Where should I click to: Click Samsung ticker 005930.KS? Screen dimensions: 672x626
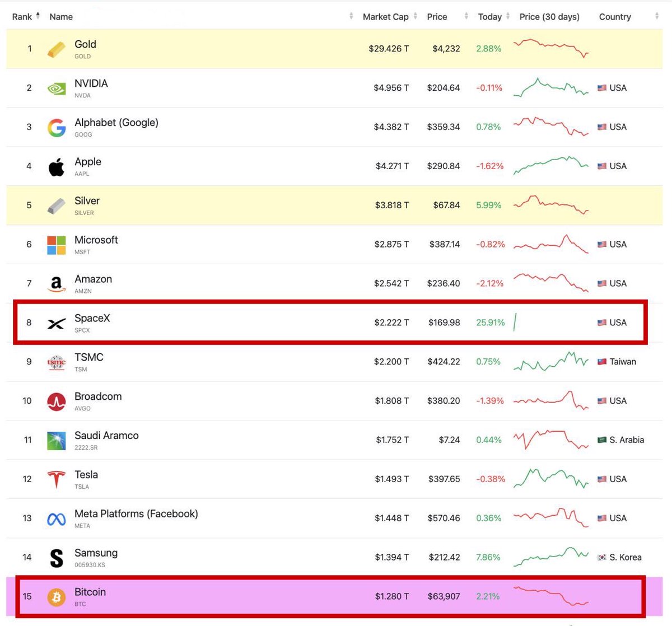point(90,565)
